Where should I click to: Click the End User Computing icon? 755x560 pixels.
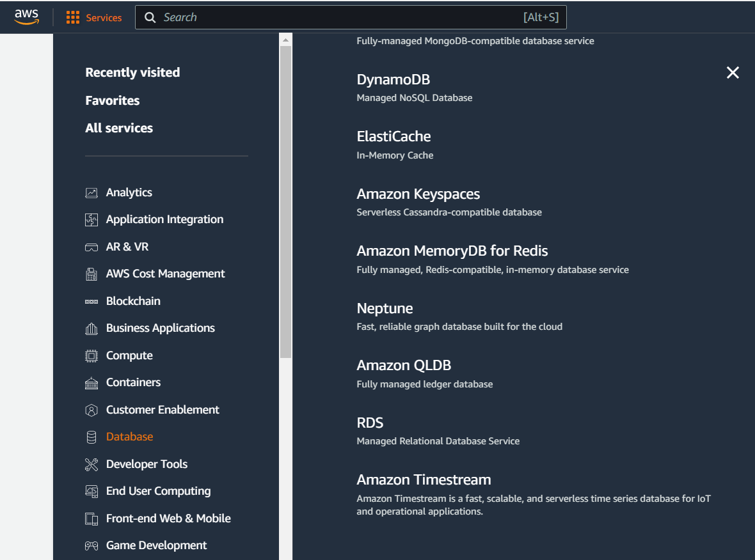(x=91, y=492)
